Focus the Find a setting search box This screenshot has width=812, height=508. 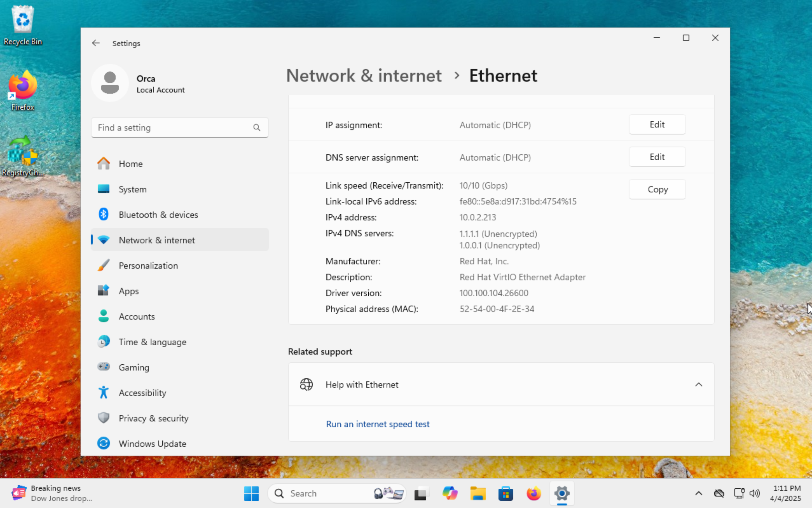coord(180,128)
